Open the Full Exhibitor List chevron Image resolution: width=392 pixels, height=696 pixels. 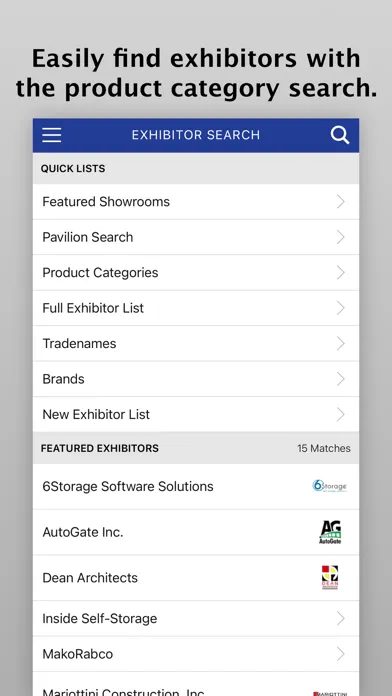(x=341, y=308)
